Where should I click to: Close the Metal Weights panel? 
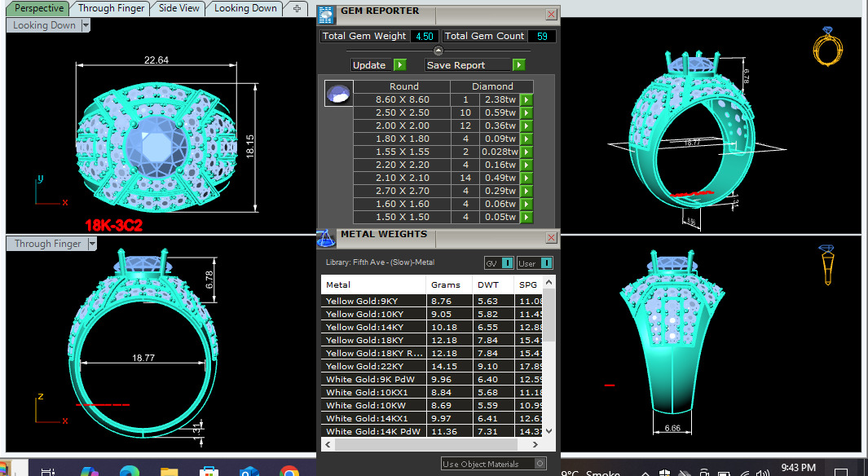[551, 237]
